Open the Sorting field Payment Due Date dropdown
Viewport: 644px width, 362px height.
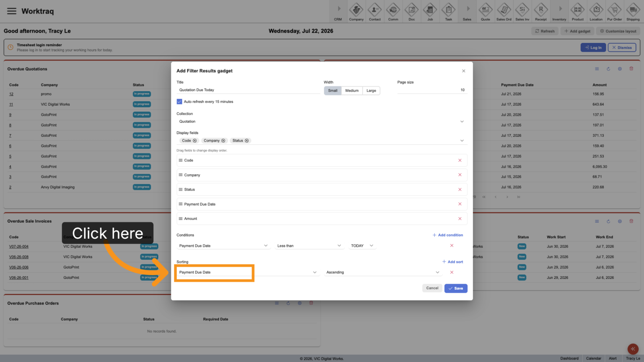(248, 272)
